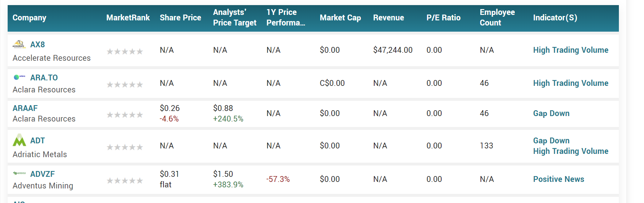644x203 pixels.
Task: Open the AX8 ticker link
Action: 37,45
